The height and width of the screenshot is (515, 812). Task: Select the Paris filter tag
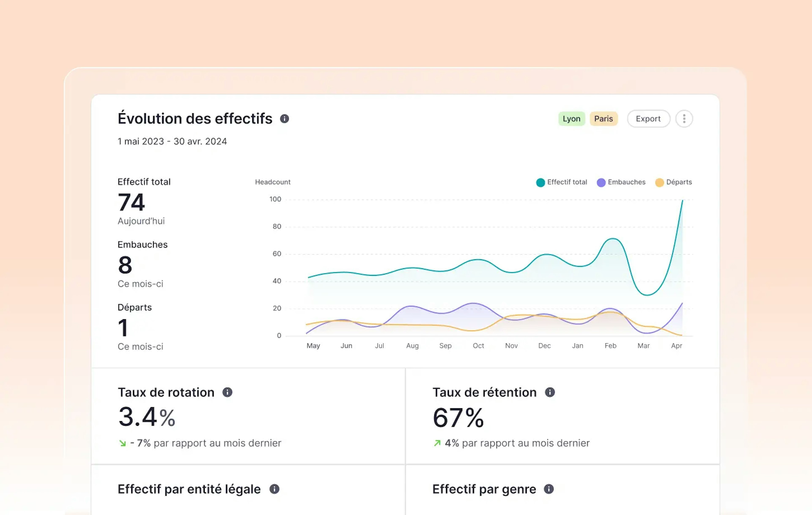(x=603, y=119)
